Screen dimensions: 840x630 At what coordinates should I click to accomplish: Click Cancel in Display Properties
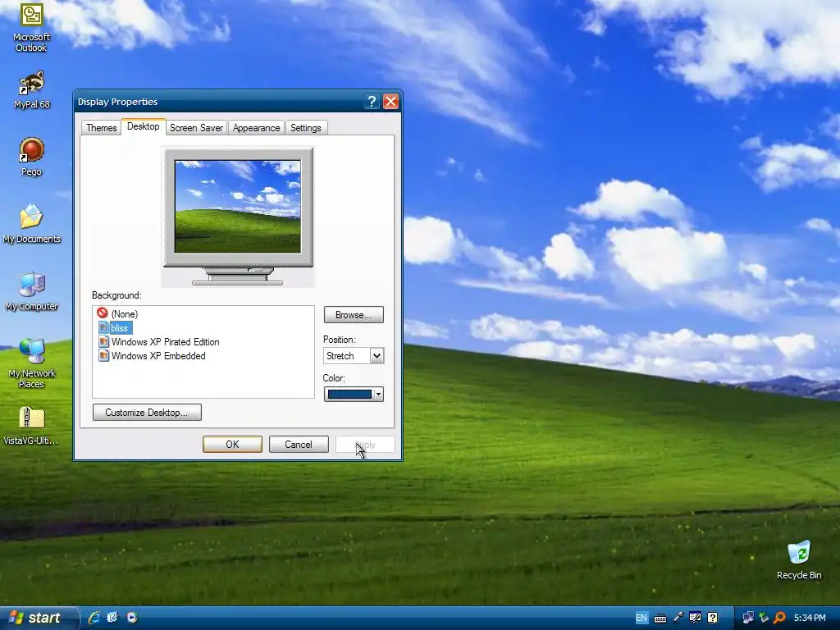coord(299,444)
